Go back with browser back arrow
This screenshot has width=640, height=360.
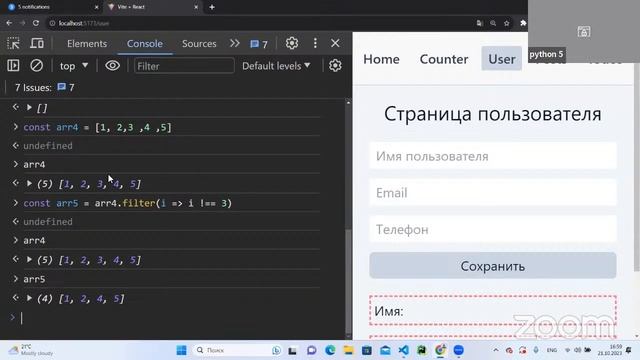click(9, 23)
